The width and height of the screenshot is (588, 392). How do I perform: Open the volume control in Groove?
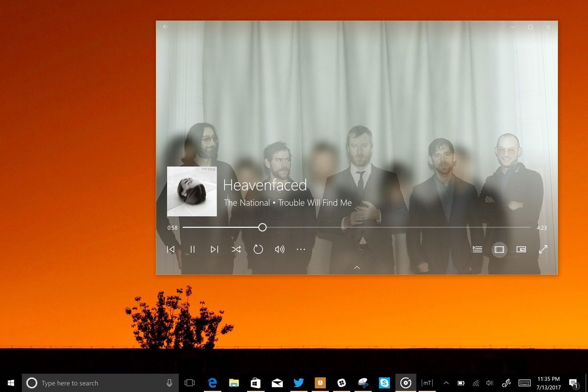point(279,249)
